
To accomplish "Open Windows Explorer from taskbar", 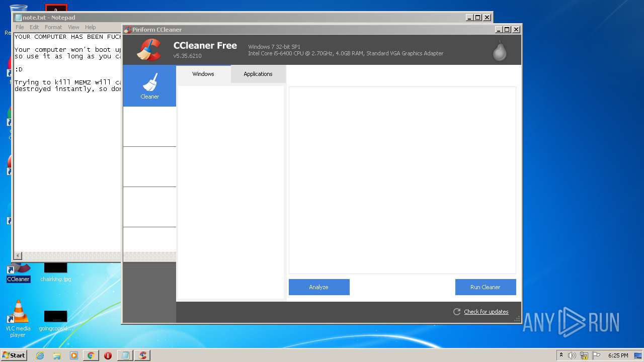I will tap(57, 355).
